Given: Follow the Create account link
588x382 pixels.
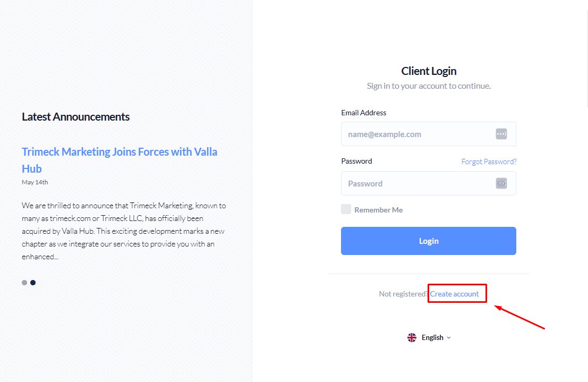Looking at the screenshot, I should (x=456, y=293).
